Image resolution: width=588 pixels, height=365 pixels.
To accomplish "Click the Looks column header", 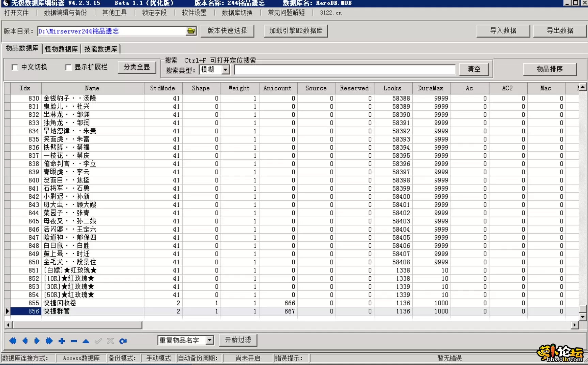I will click(392, 88).
